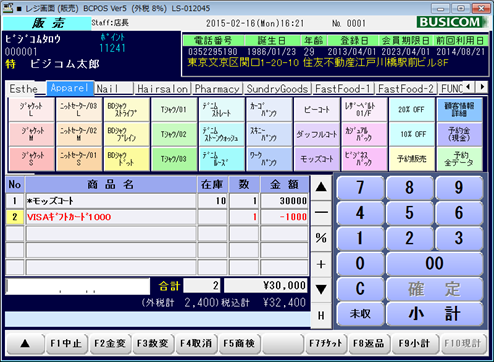Image resolution: width=494 pixels, height=362 pixels.
Task: Select the FastFood-1 tab
Action: [x=343, y=89]
